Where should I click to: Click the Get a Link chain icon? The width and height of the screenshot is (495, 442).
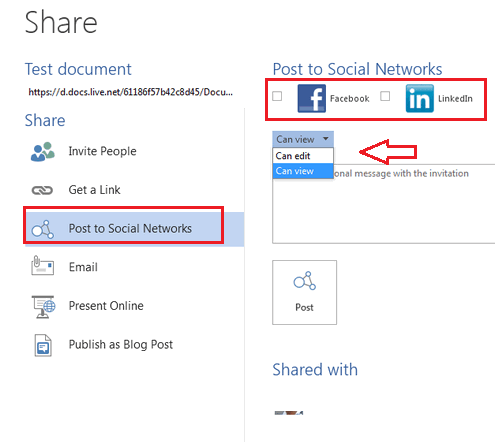[42, 190]
